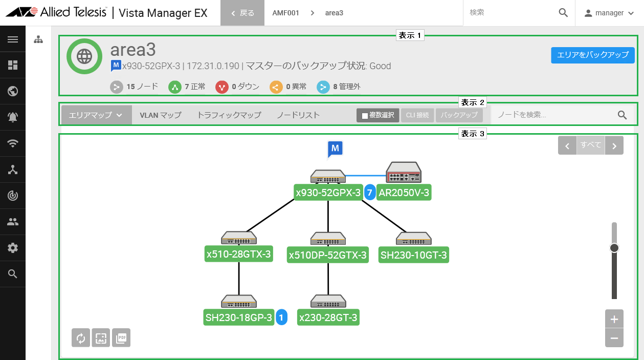This screenshot has height=360, width=644.
Task: Click the AR2050V-3 node label
Action: (404, 193)
